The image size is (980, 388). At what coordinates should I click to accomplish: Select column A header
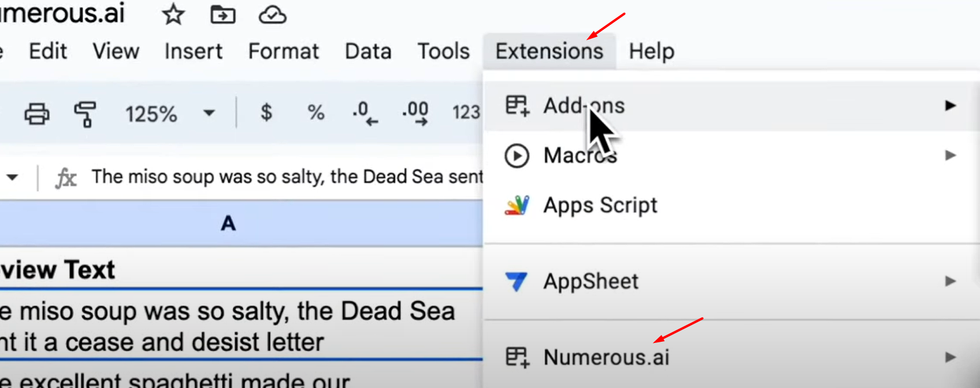[x=228, y=223]
